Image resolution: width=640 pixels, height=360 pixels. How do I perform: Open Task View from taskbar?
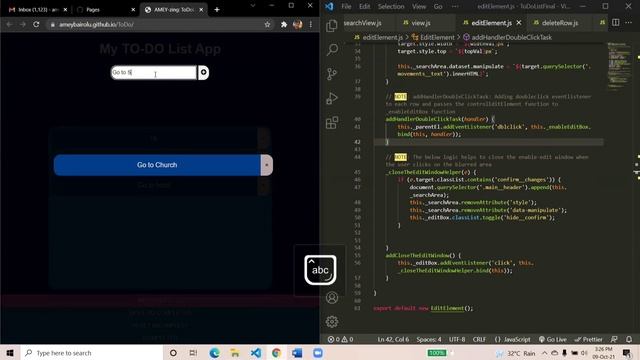coord(193,353)
